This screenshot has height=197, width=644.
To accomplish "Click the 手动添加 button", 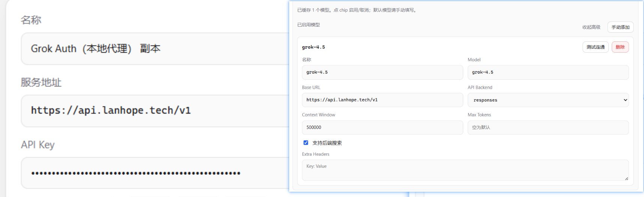I will 620,27.
